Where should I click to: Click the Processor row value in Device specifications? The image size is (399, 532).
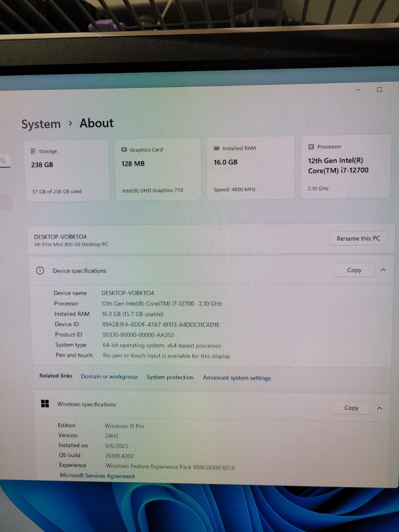(x=162, y=304)
